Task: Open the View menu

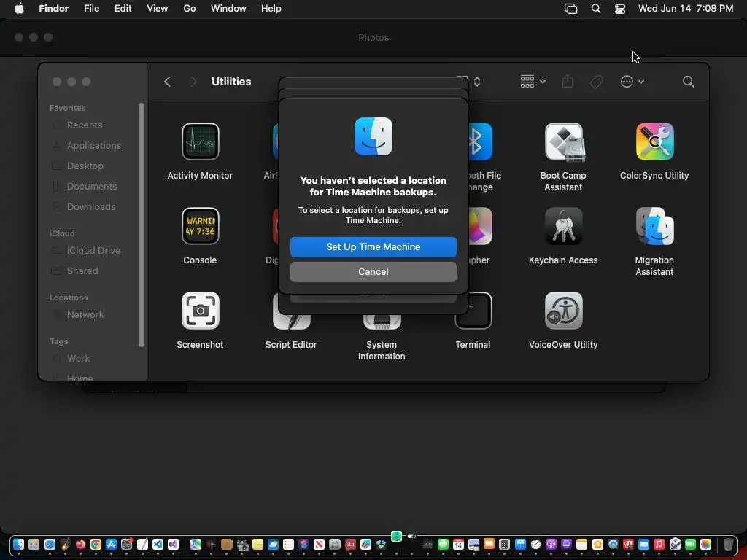Action: 158,9
